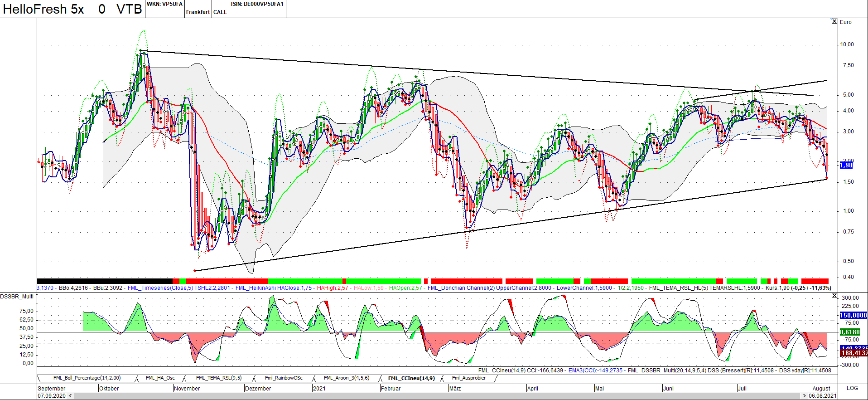Click the -188,4137 indicator value marker

[854, 353]
